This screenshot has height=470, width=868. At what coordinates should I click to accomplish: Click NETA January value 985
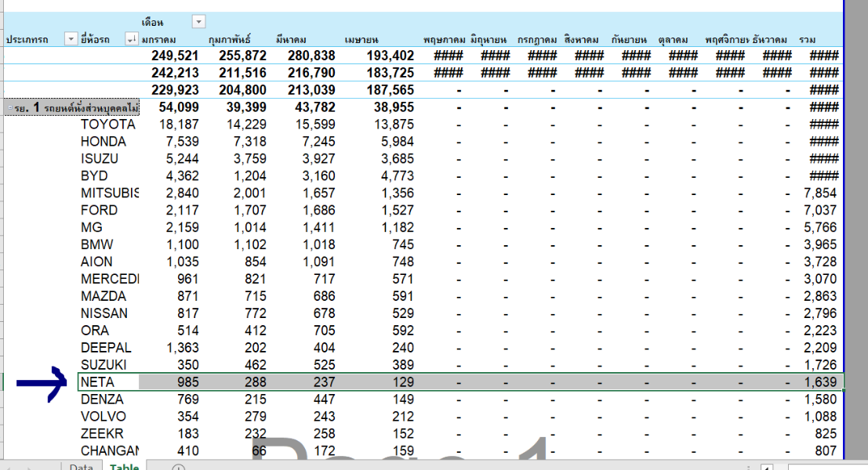pyautogui.click(x=188, y=382)
